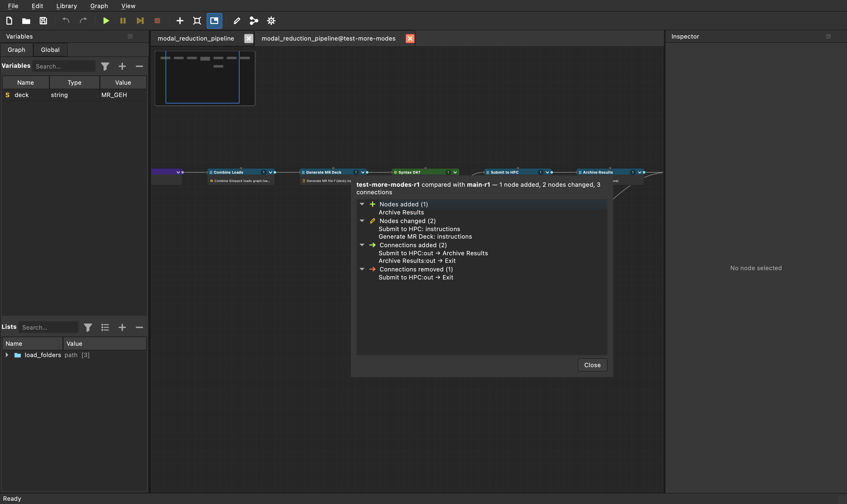The image size is (847, 504).
Task: Open the File menu
Action: [x=13, y=6]
